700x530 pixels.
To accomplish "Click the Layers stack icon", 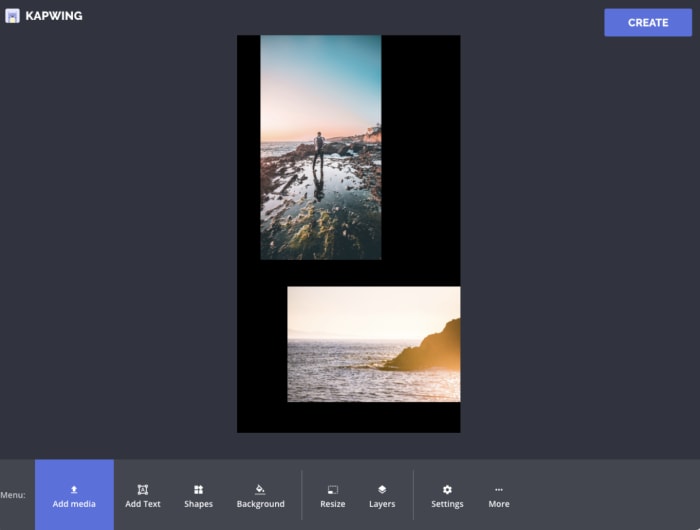I will [x=382, y=490].
